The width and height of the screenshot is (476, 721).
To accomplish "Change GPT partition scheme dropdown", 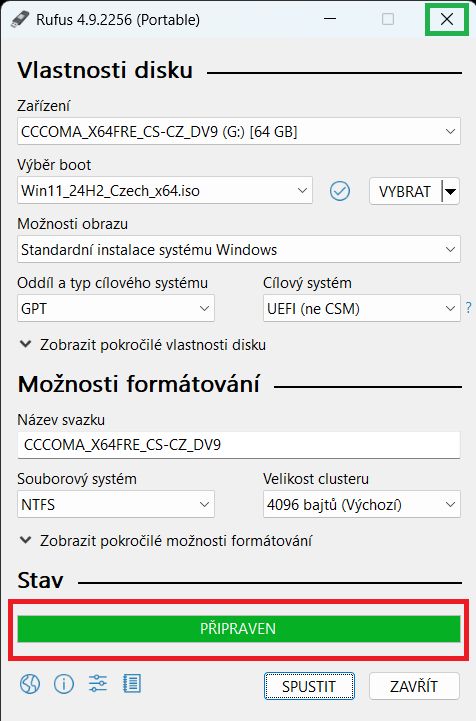I will (116, 308).
